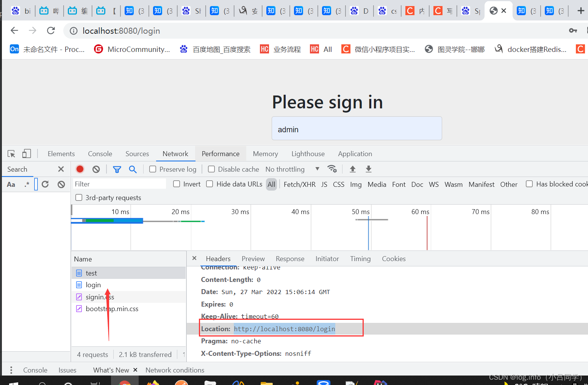Check the Invert filter checkbox
Viewport: 588px width, 385px height.
(x=177, y=184)
